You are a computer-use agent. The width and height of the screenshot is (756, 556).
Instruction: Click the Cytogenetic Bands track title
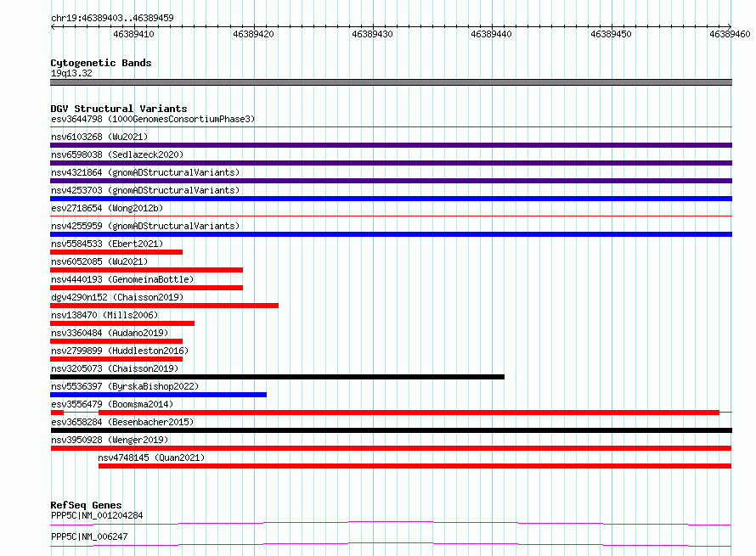tap(101, 63)
